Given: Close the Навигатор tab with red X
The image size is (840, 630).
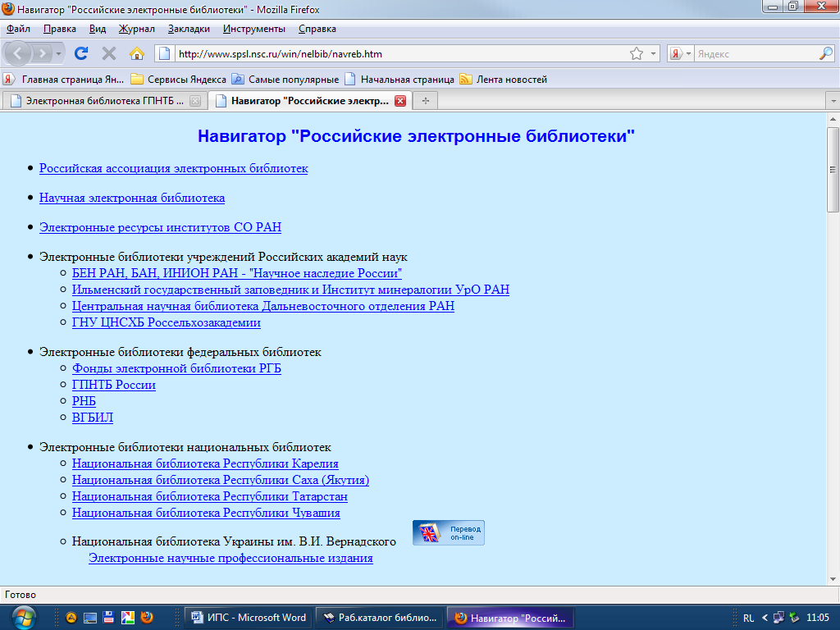Looking at the screenshot, I should tap(400, 101).
